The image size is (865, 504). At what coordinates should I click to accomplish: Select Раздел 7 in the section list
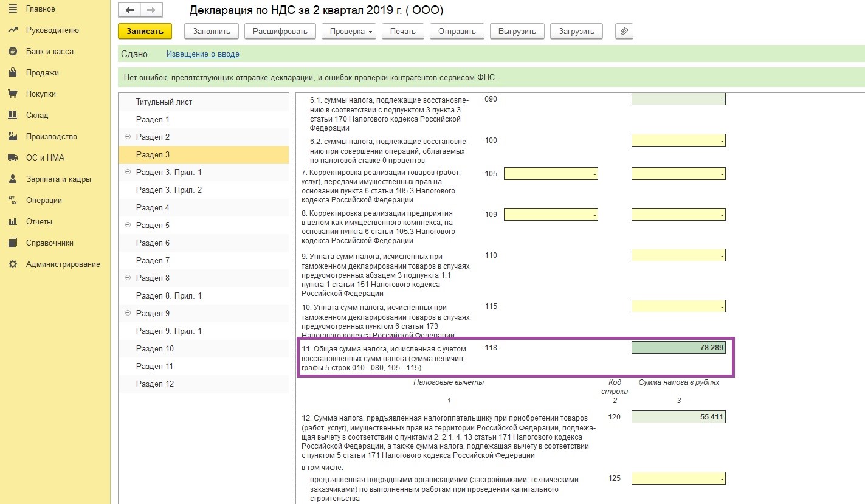click(204, 260)
